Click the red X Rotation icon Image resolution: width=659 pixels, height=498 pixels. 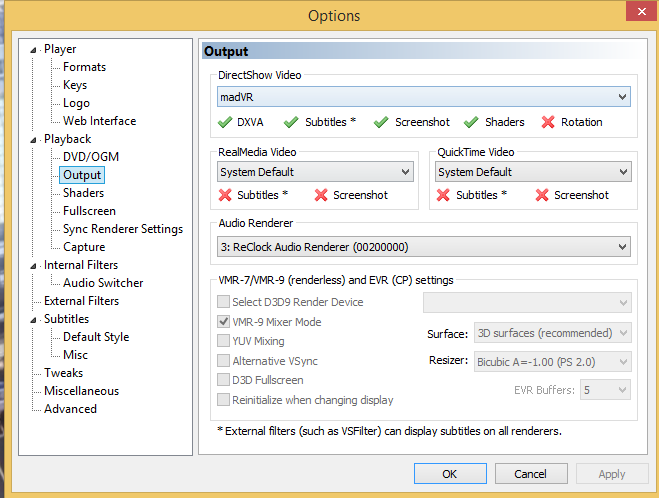click(548, 122)
